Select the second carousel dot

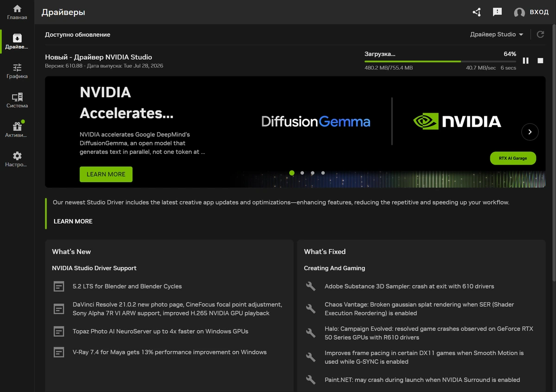coord(302,173)
